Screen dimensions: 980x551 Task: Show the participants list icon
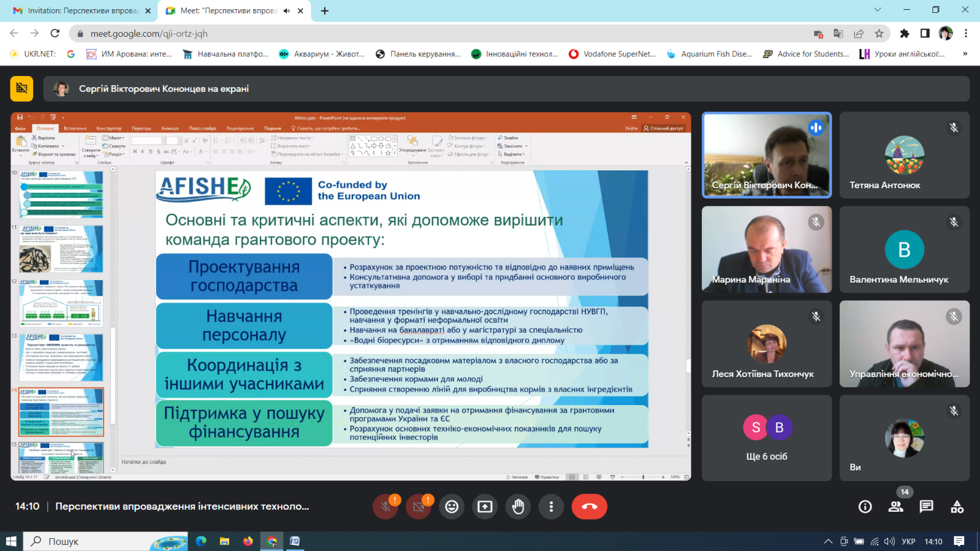(895, 506)
